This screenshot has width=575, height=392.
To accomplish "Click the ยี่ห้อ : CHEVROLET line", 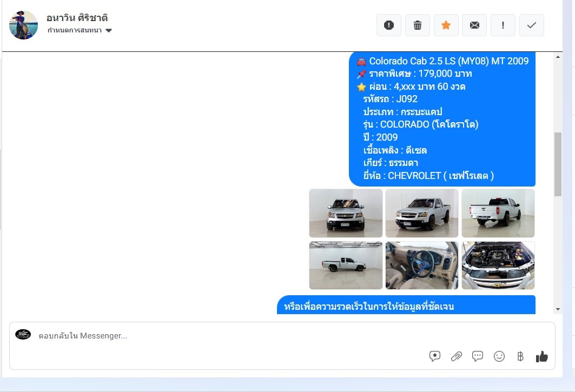I will pyautogui.click(x=428, y=176).
